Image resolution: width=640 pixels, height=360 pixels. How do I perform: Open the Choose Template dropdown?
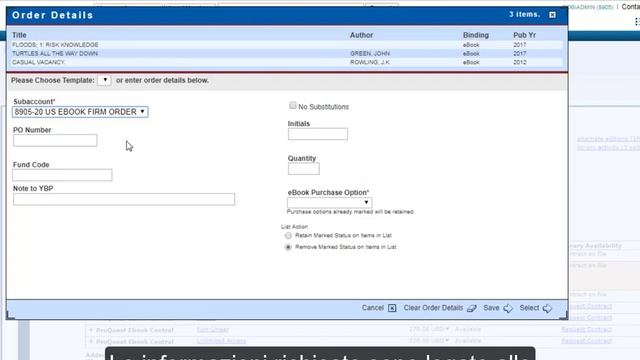(104, 80)
